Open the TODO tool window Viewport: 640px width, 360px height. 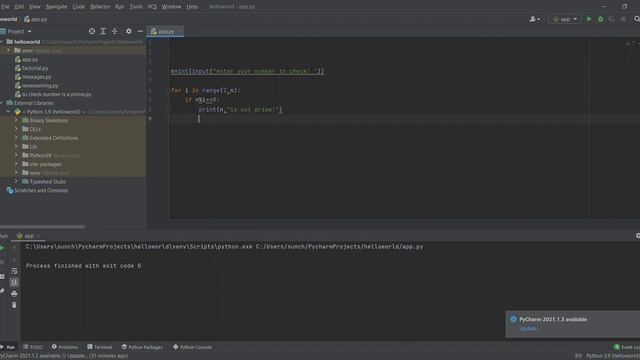(x=33, y=347)
